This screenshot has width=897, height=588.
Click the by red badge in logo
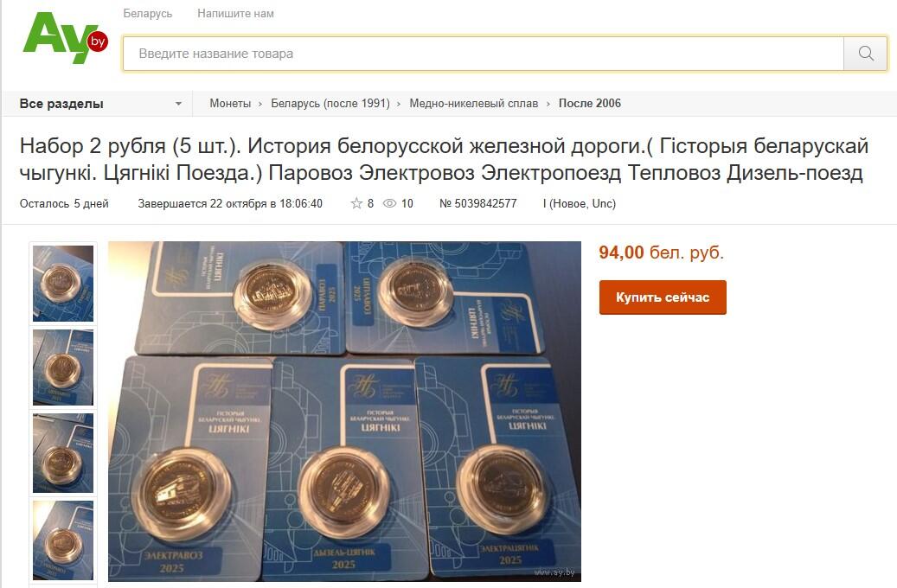pos(97,42)
